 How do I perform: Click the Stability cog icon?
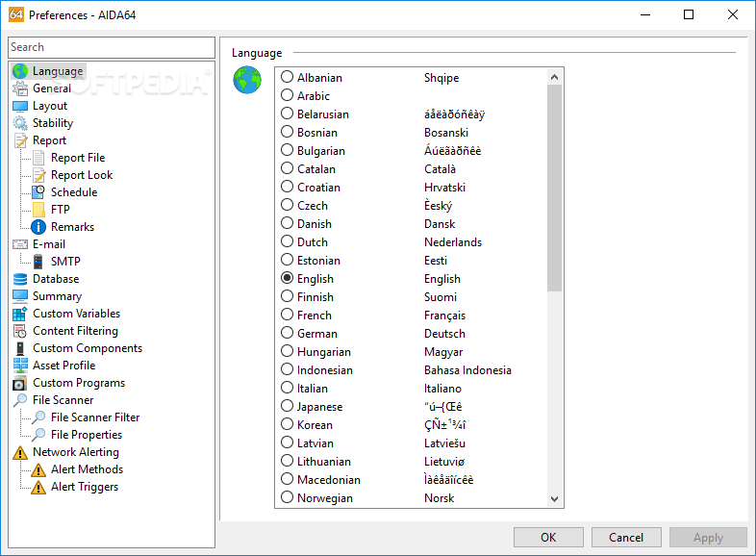tap(20, 123)
